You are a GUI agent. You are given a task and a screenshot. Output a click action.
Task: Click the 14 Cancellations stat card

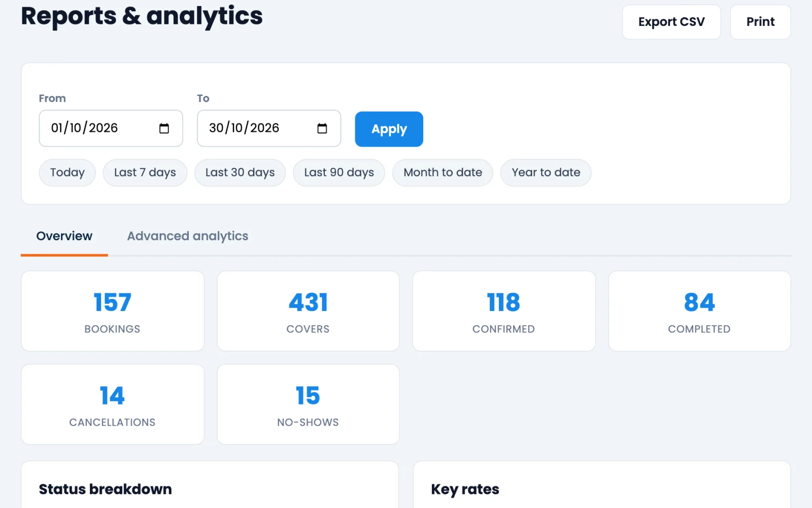coord(113,404)
